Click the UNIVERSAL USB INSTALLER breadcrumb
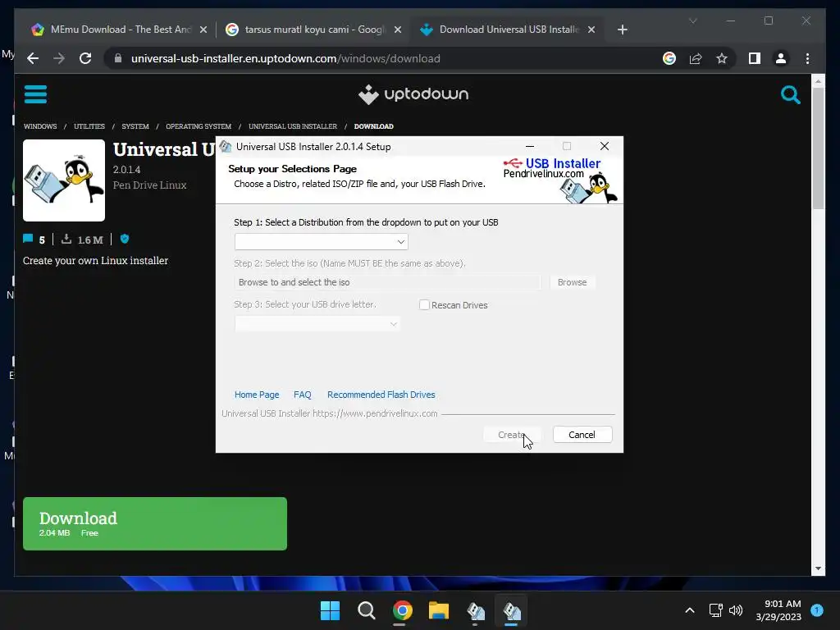The image size is (840, 630). pos(293,126)
